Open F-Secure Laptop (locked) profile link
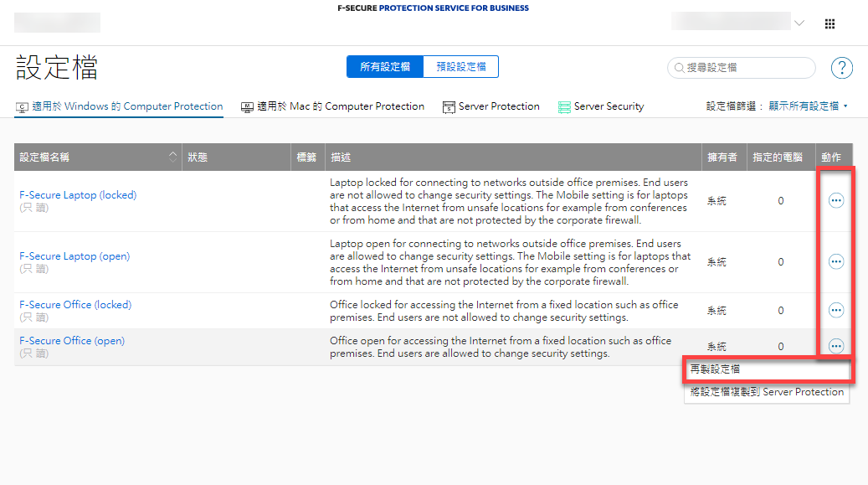Viewport: 868px width, 485px height. 77,195
